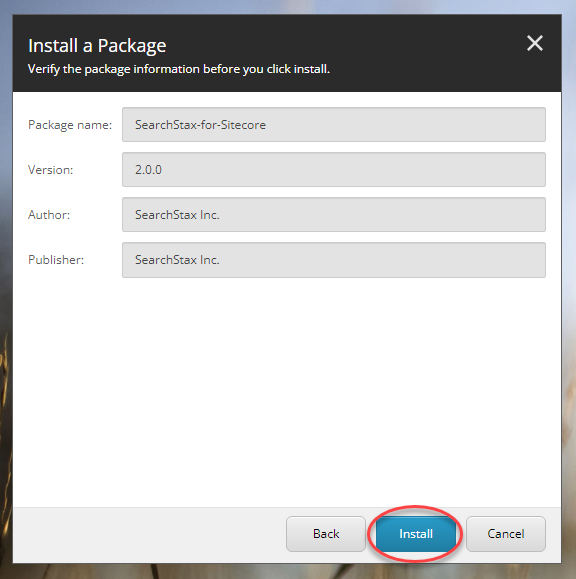
Task: Go back with the Back button
Action: pyautogui.click(x=326, y=534)
